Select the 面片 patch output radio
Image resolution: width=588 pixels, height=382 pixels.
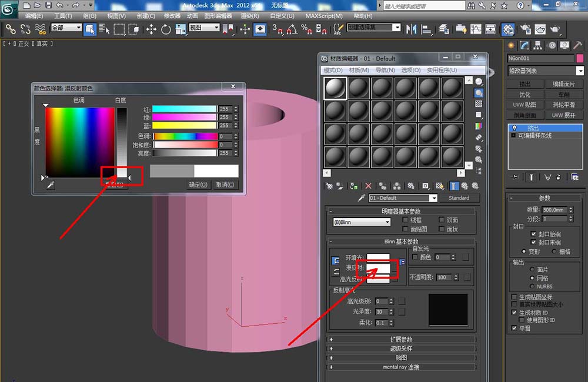tap(532, 269)
